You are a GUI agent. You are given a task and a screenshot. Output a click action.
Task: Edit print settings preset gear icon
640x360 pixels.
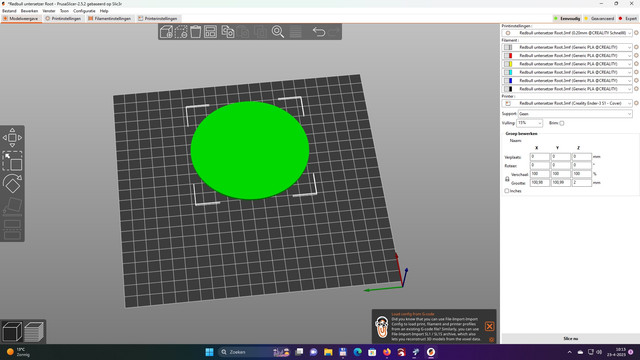click(x=636, y=33)
